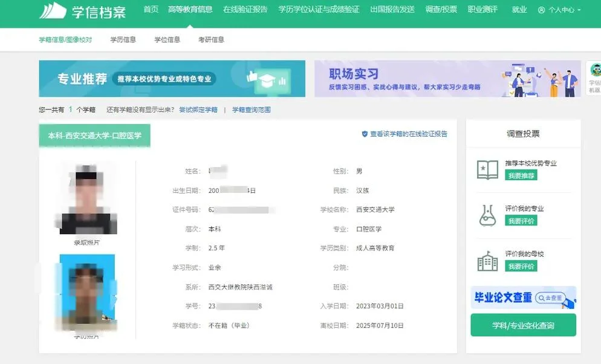Click the user avatar icon beside 个人中心
The width and height of the screenshot is (601, 364).
(541, 10)
